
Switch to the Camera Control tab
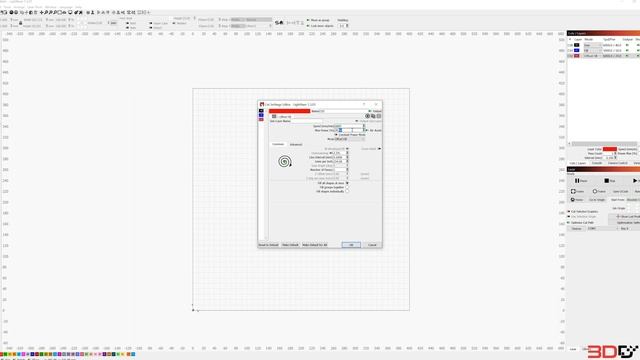click(618, 163)
